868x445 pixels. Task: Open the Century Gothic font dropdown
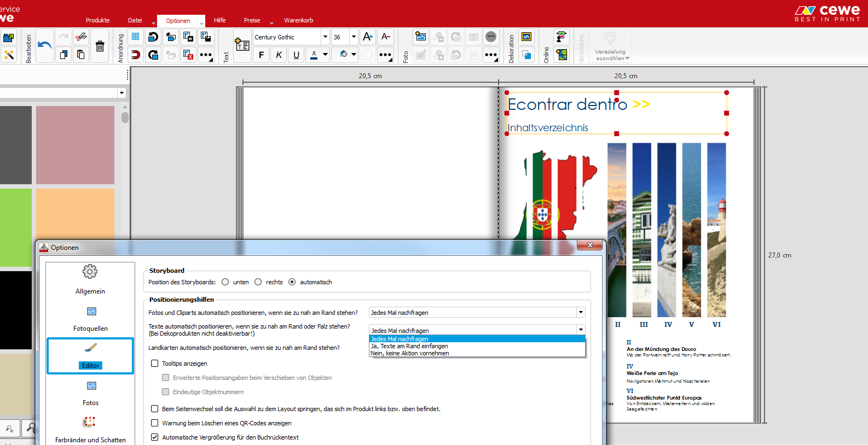click(325, 37)
